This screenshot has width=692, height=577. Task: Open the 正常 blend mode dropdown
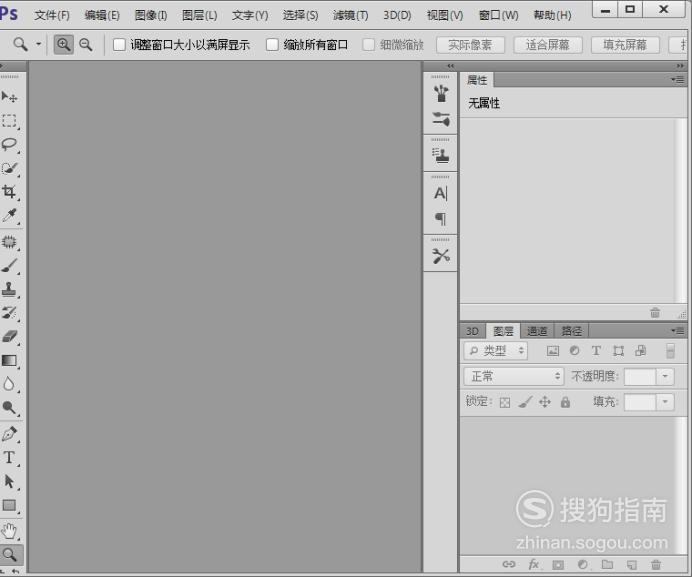pos(514,377)
